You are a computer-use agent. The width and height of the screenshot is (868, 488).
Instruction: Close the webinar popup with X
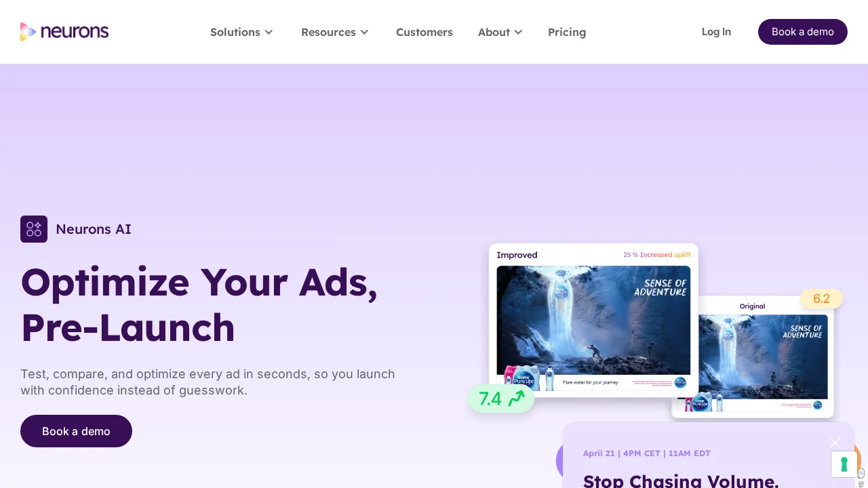(835, 443)
